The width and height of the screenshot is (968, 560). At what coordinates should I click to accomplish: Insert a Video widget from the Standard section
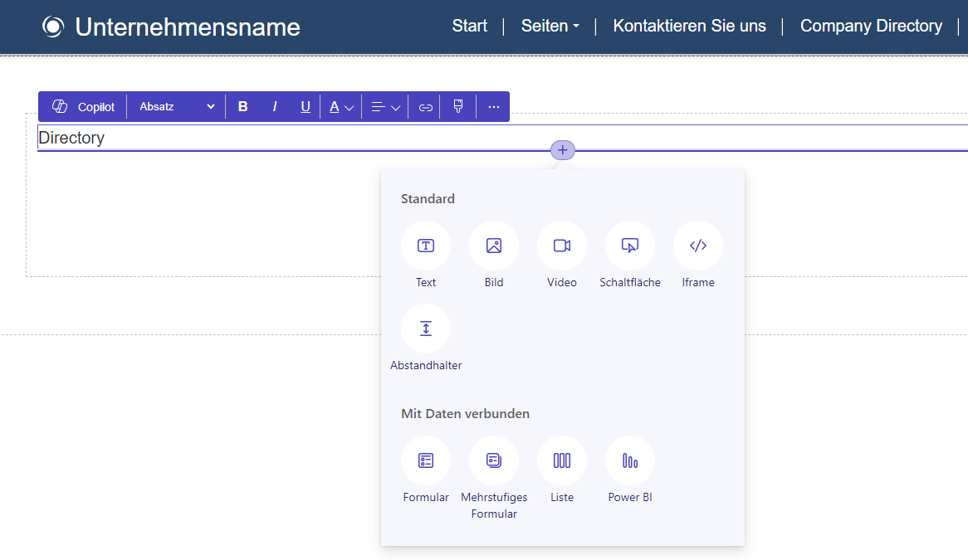(561, 246)
